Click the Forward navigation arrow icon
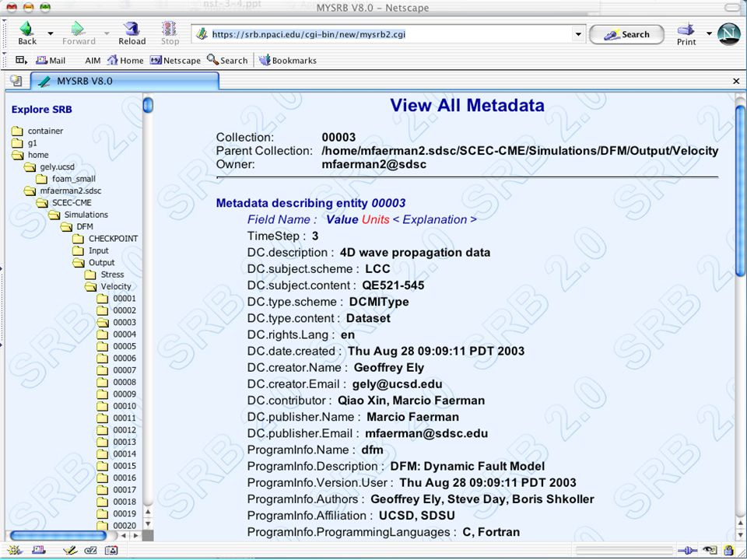747x560 pixels. [x=78, y=29]
